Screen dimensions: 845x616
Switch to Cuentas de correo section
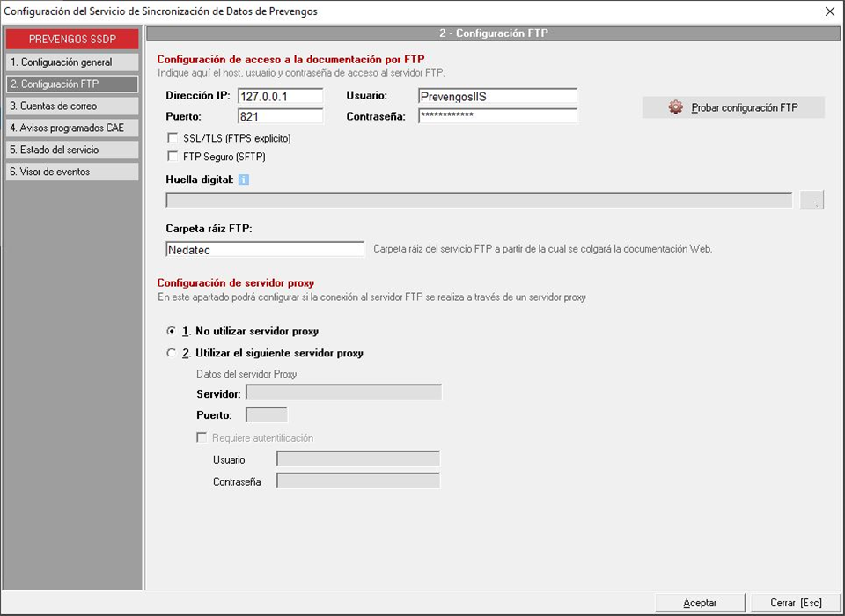tap(71, 106)
